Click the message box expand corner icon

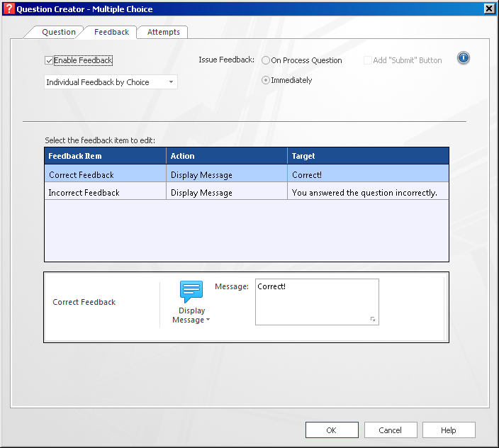tap(373, 319)
